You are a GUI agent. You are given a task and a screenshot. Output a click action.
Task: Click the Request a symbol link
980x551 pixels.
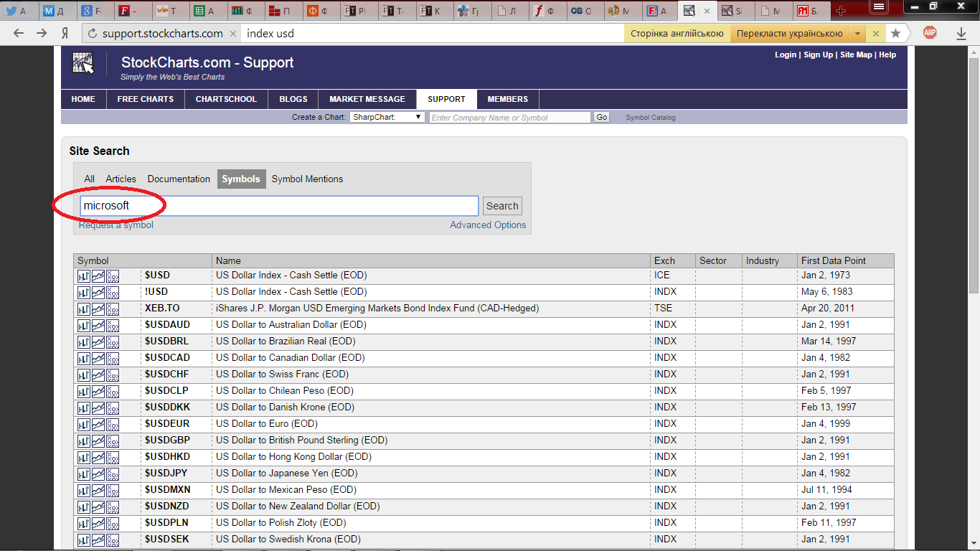pos(116,225)
